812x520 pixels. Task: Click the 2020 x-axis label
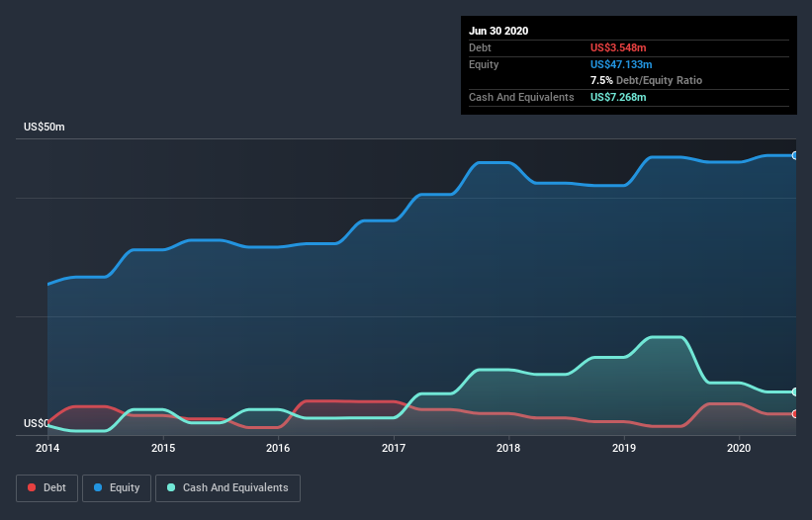(x=739, y=448)
